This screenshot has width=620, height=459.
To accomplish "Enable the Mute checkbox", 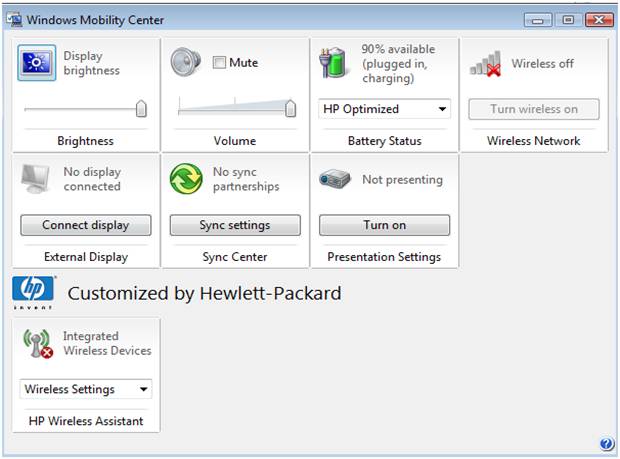I will click(219, 62).
